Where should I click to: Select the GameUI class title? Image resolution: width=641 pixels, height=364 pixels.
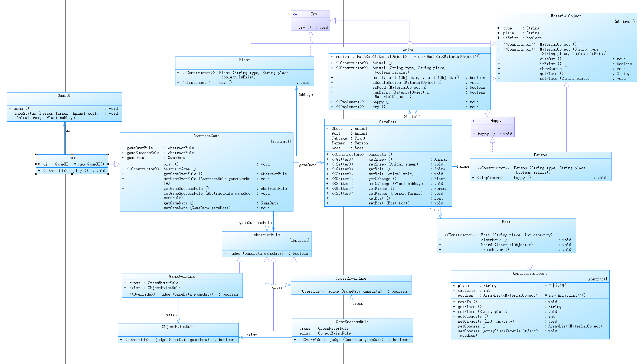64,95
